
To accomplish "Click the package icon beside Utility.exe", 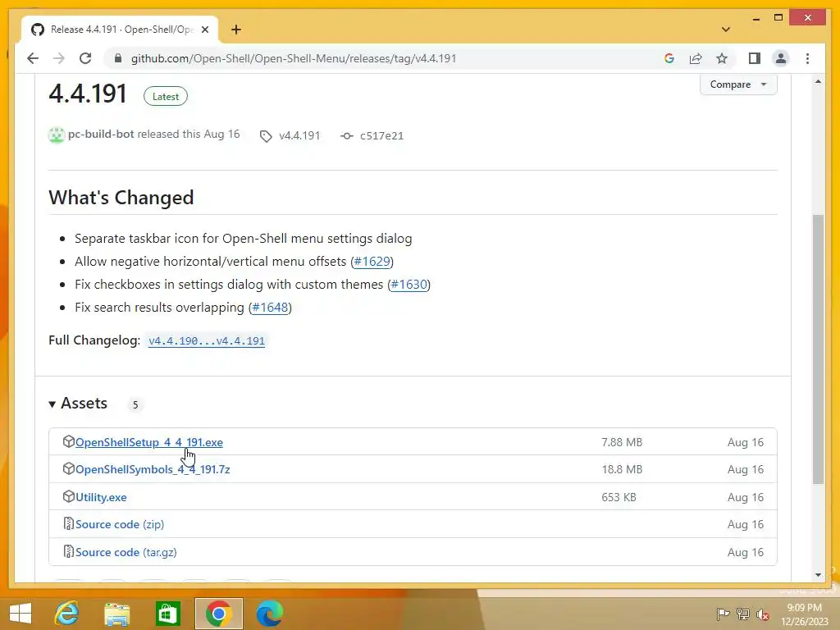I will click(68, 496).
